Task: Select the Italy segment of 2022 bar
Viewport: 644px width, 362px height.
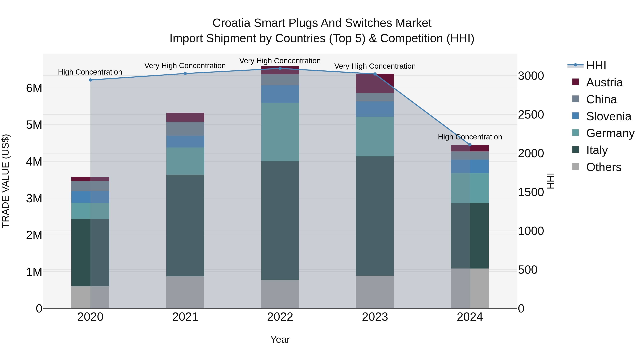Action: coord(280,221)
